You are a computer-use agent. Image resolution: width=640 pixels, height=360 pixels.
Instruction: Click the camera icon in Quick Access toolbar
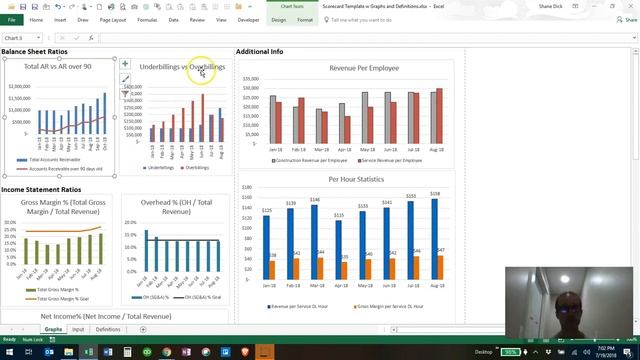(134, 7)
